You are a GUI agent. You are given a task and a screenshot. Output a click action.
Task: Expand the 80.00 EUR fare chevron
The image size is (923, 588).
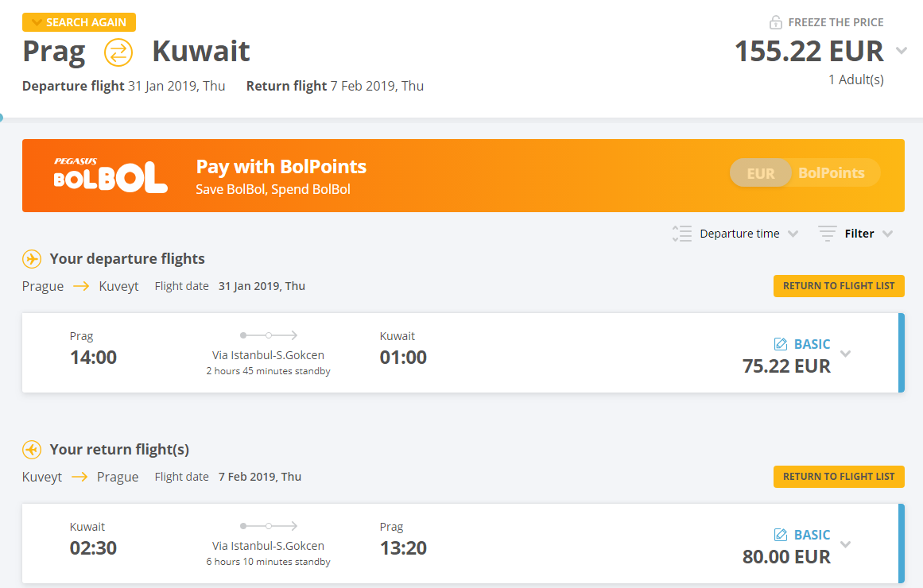click(x=846, y=545)
